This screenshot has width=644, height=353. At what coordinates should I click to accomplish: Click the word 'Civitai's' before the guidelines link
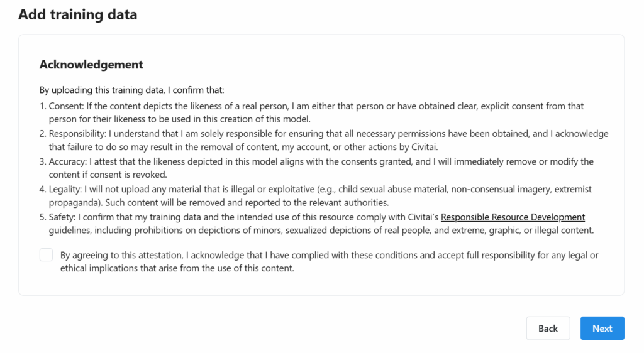[423, 217]
